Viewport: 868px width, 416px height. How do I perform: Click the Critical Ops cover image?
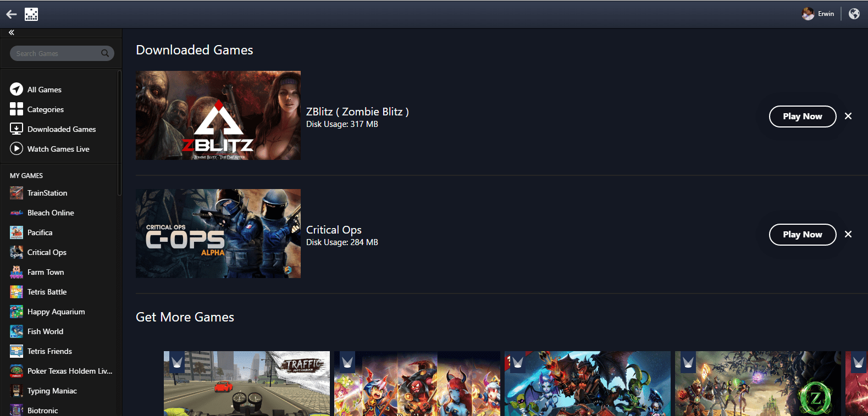218,234
